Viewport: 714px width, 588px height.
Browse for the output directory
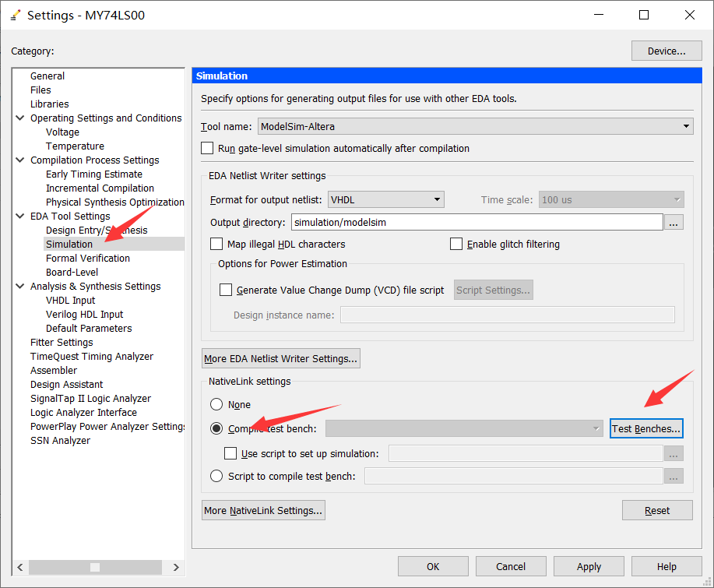[x=674, y=223]
